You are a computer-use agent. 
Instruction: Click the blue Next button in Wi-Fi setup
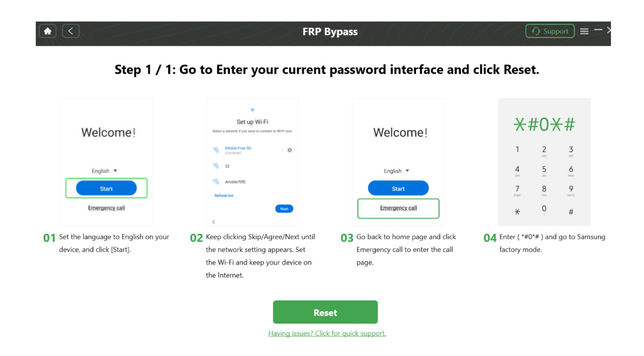[x=284, y=208]
